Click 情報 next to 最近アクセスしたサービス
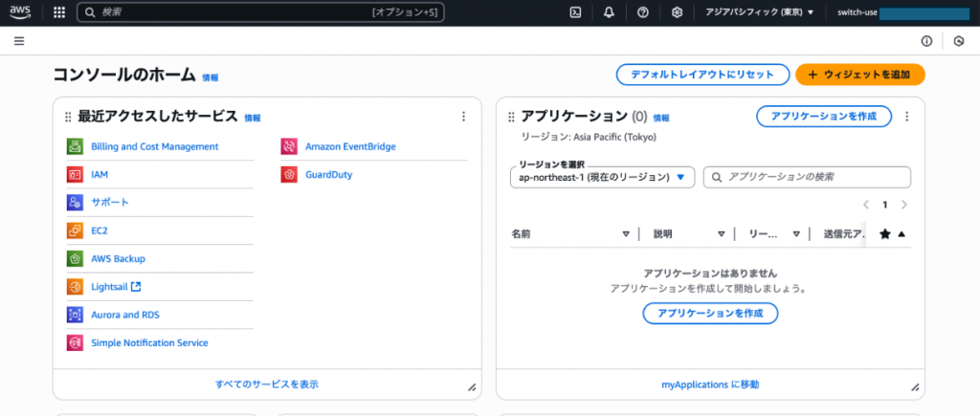Screen dimensions: 980x416 point(253,118)
